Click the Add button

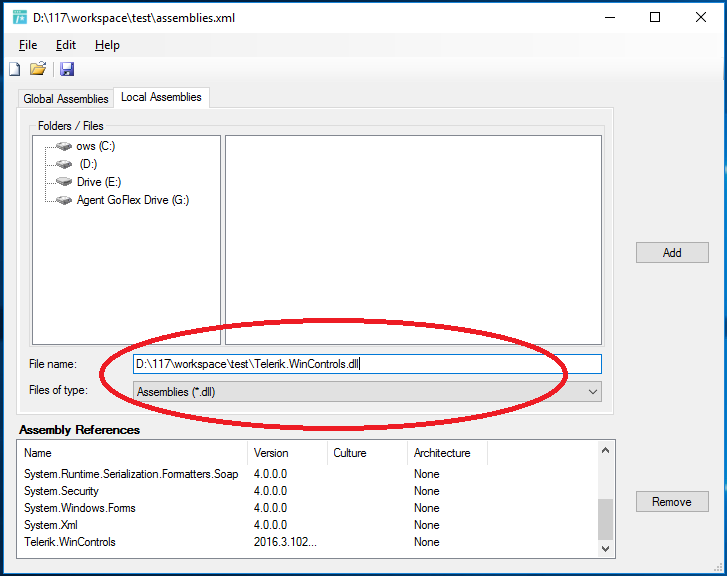pyautogui.click(x=672, y=253)
